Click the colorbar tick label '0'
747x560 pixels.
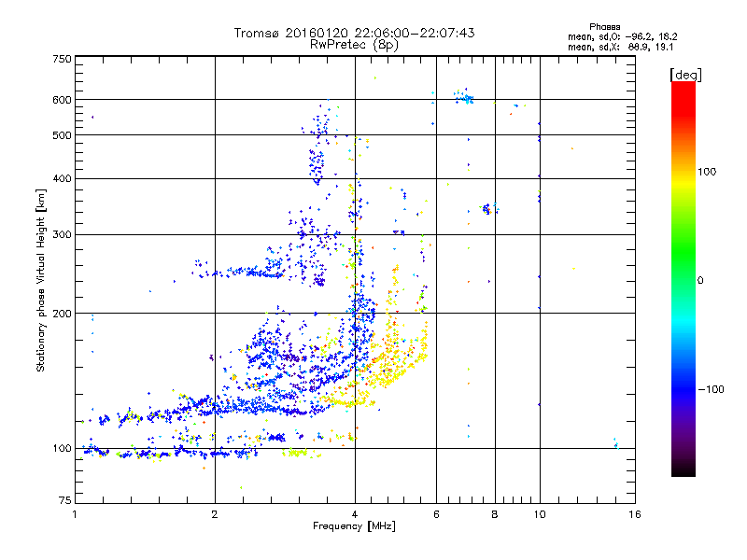coord(700,281)
